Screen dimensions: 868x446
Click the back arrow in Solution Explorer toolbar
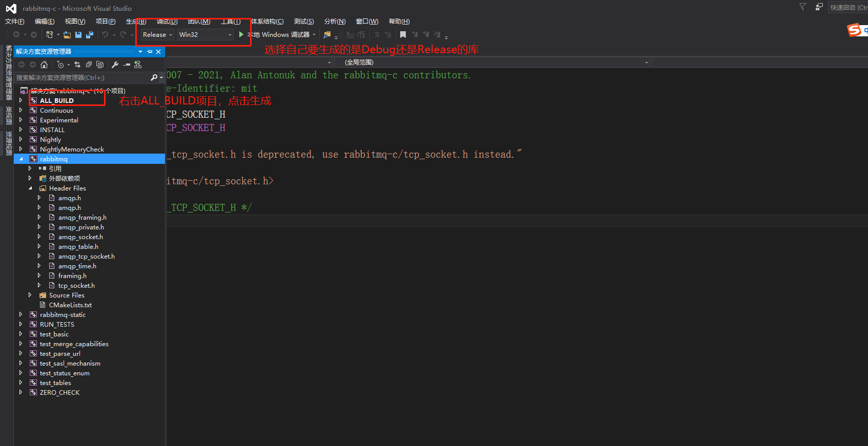click(22, 65)
